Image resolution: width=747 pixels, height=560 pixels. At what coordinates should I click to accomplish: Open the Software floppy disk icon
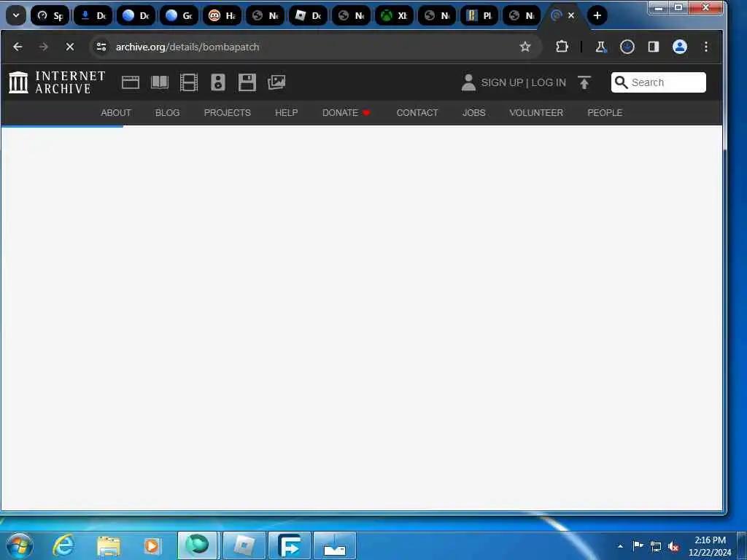point(247,82)
